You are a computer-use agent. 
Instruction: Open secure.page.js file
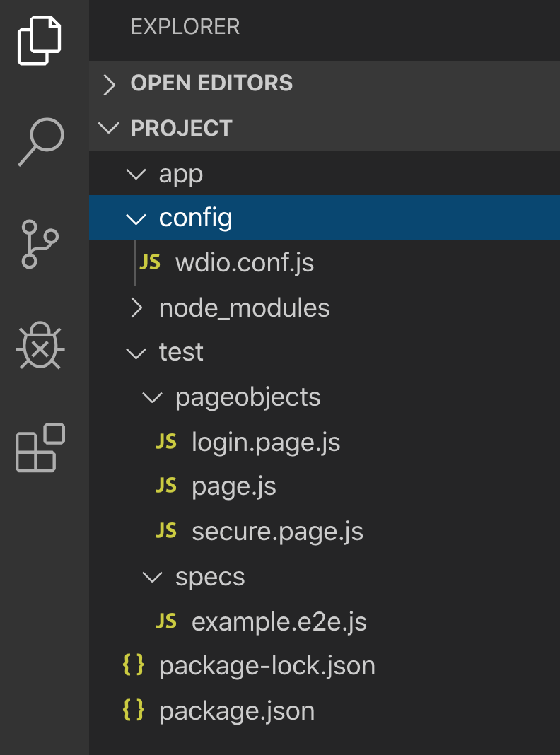(x=277, y=532)
